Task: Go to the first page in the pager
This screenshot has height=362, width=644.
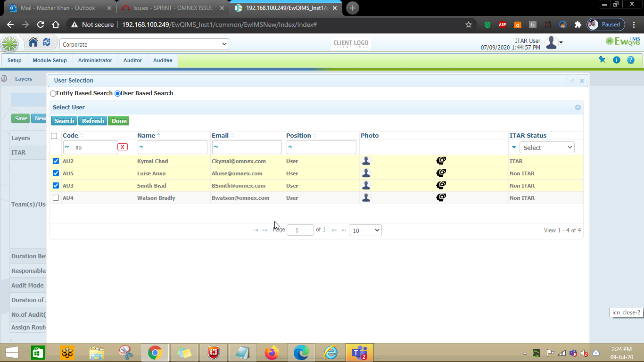Action: click(256, 230)
